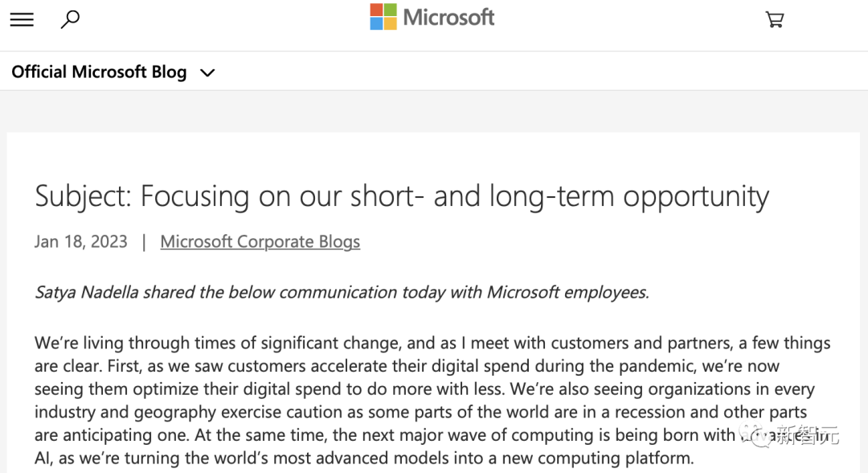The width and height of the screenshot is (868, 473).
Task: Select the Official Microsoft Blog menu label
Action: [99, 72]
